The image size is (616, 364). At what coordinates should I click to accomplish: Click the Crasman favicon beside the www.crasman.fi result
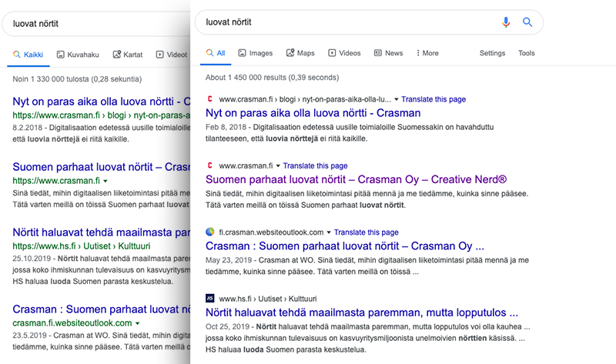pos(209,165)
